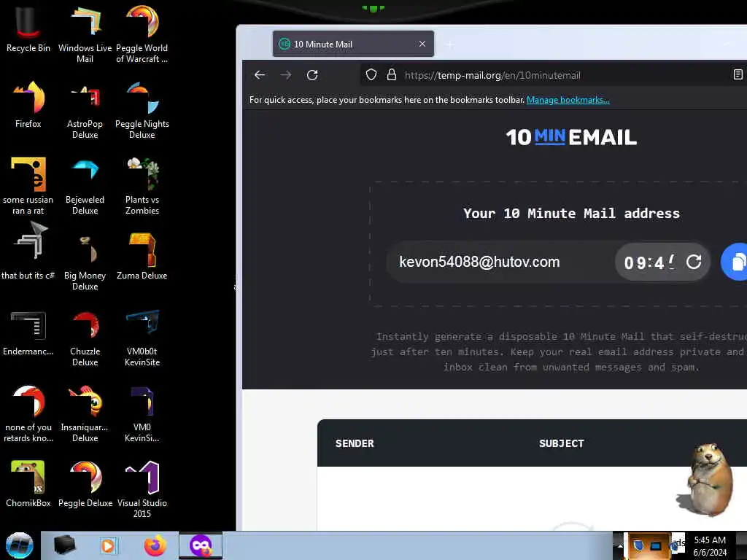
Task: Open Peggle World of Warcraft shortcut
Action: [x=142, y=34]
